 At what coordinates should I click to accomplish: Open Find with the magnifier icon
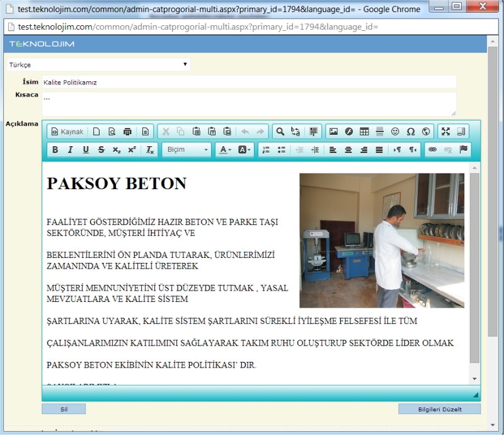point(280,132)
